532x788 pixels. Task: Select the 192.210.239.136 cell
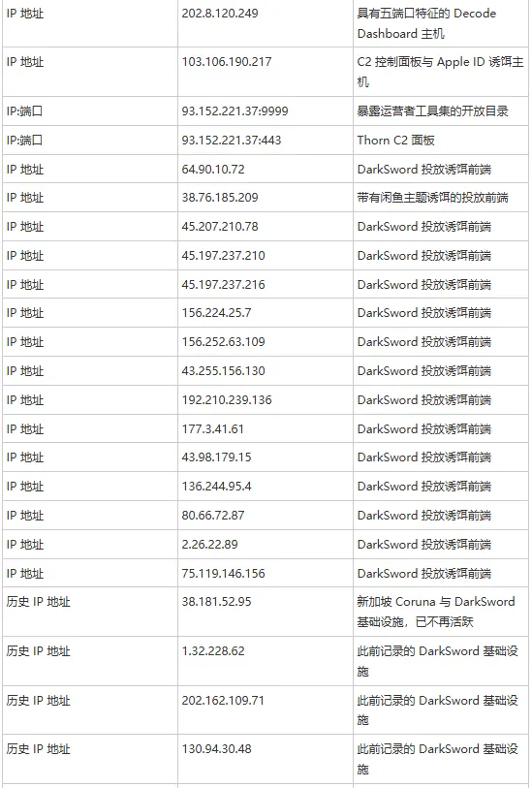[x=227, y=400]
